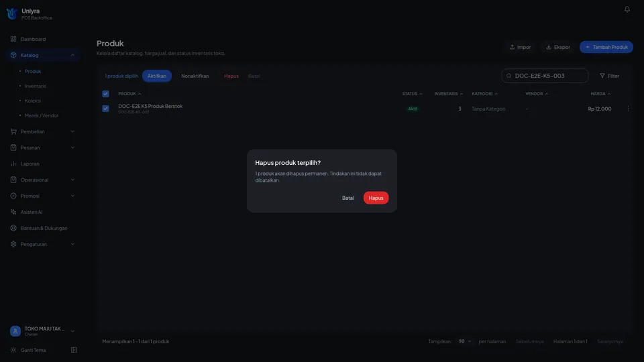Focus the product search field

pyautogui.click(x=545, y=76)
